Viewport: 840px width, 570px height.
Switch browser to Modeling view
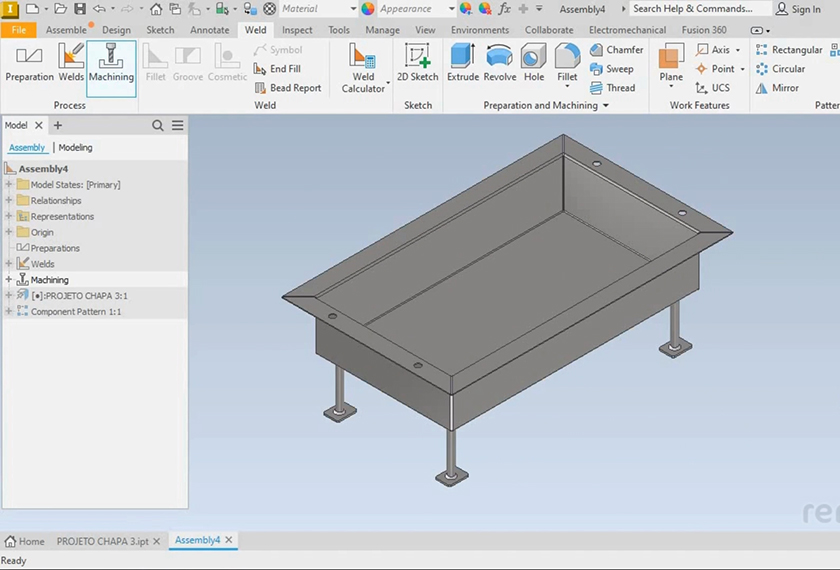pos(75,148)
